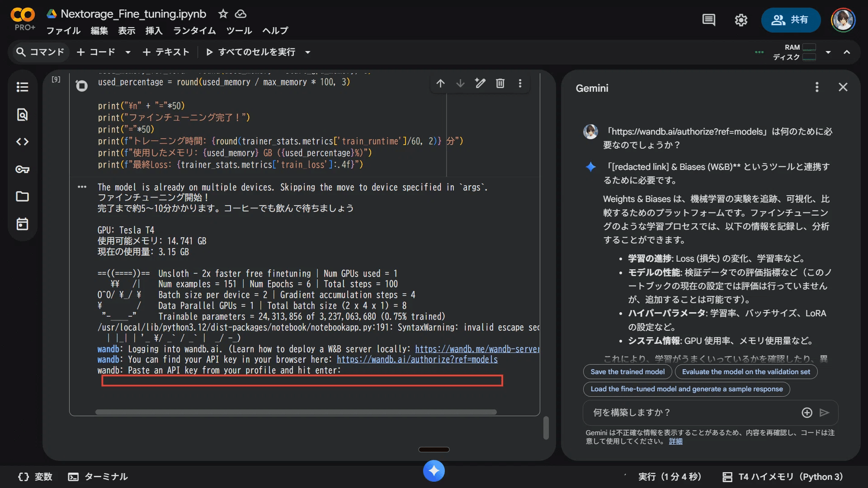Open the 表示 menu
This screenshot has height=488, width=868.
[127, 31]
